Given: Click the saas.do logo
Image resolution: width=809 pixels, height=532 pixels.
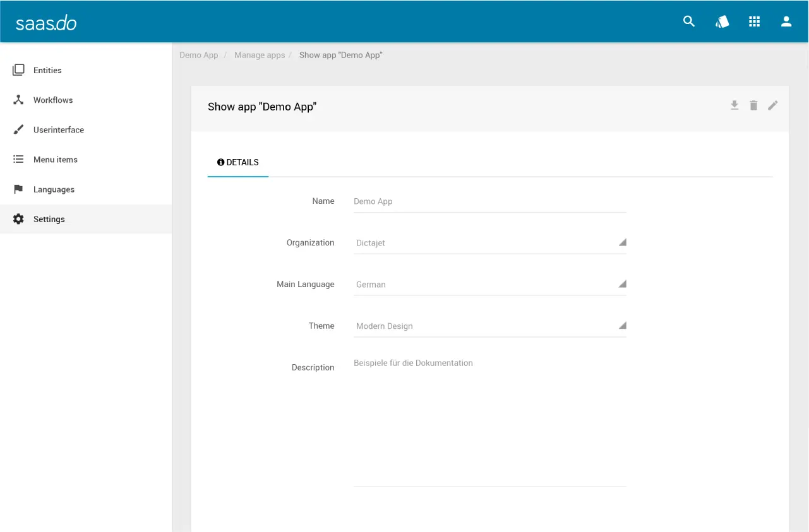Looking at the screenshot, I should click(46, 23).
